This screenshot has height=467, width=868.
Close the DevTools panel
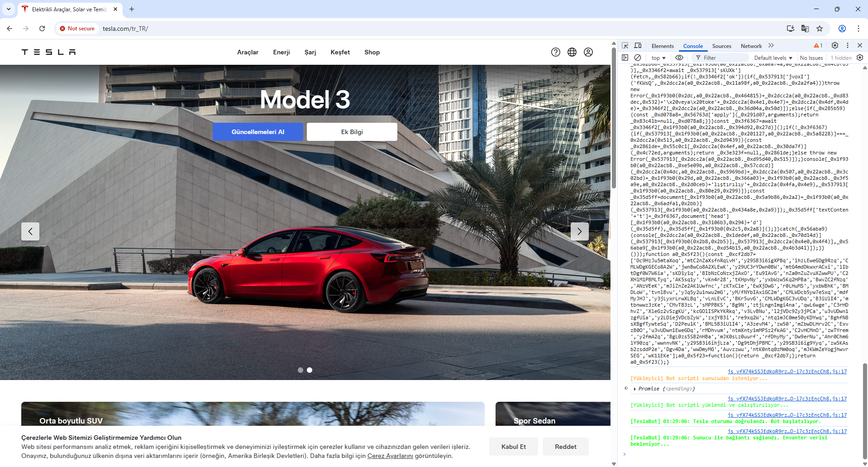[860, 46]
